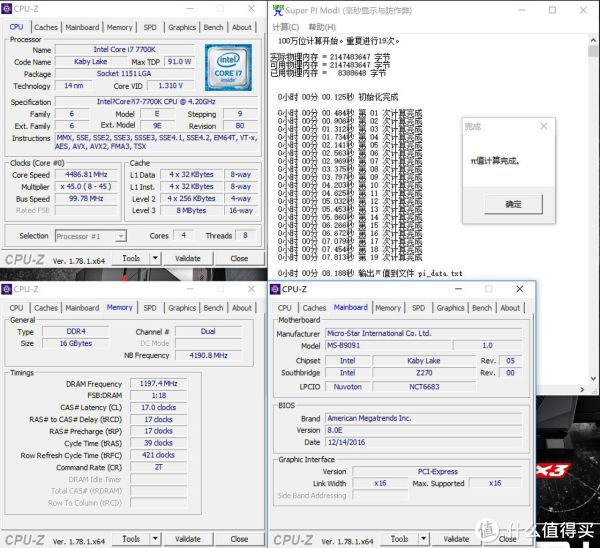This screenshot has height=548, width=600.
Task: Click 确定 button in completion dialog
Action: click(x=513, y=204)
